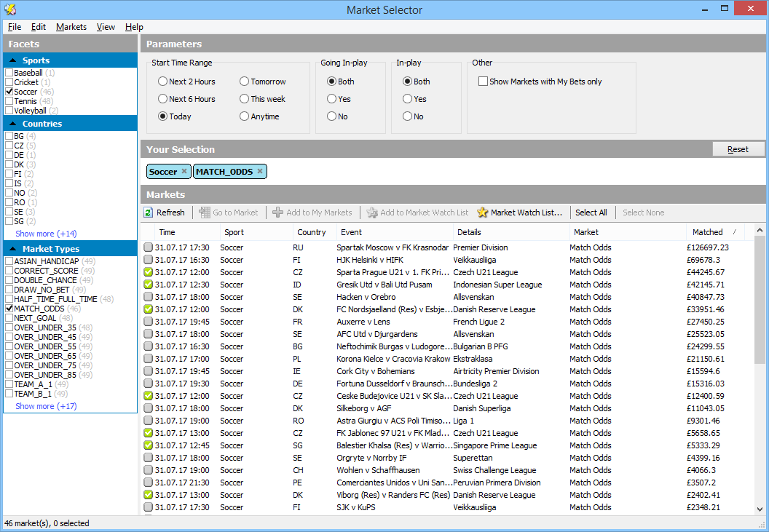The width and height of the screenshot is (769, 532).
Task: Open the Markets menu
Action: 71,27
